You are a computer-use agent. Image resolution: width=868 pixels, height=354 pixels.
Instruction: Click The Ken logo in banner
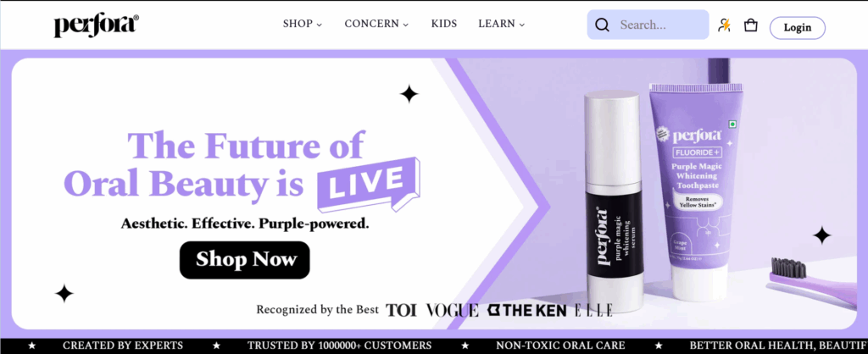click(527, 310)
